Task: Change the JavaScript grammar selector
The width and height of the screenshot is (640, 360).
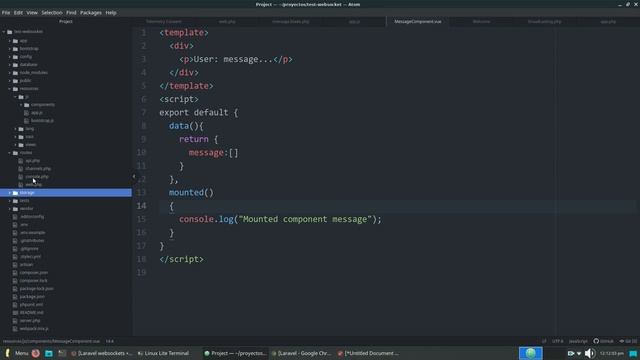Action: (578, 341)
